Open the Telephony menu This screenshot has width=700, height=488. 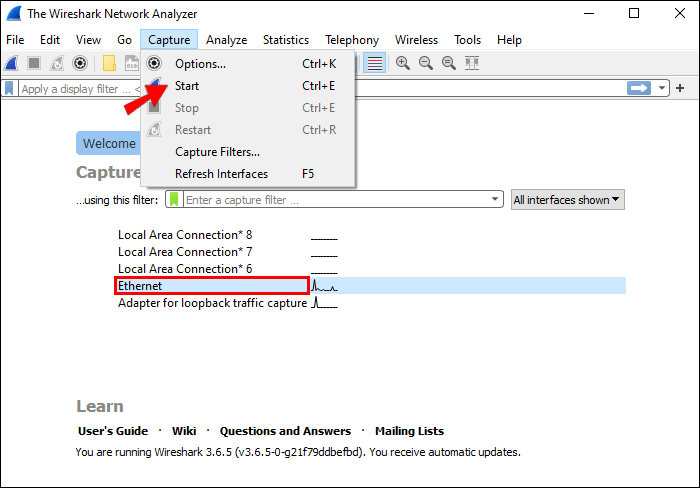[x=352, y=40]
